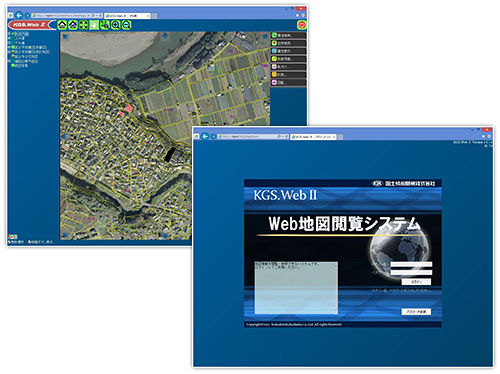
Task: Select the full extent arrows tool
Action: point(83,25)
